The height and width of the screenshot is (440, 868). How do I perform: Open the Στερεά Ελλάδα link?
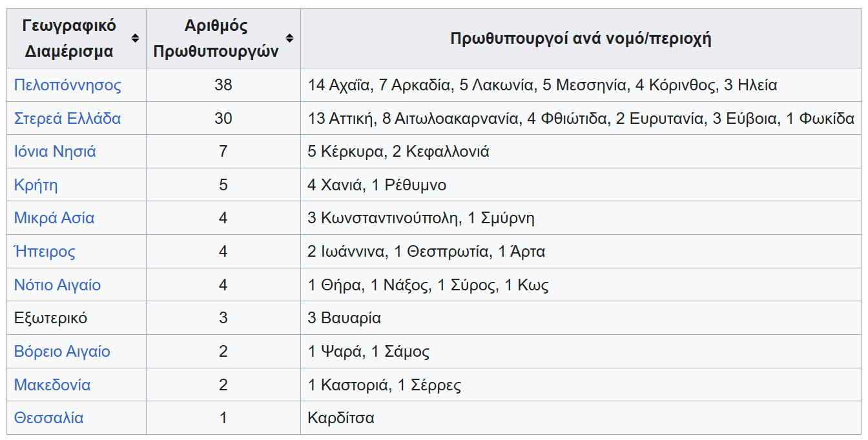coord(67,119)
